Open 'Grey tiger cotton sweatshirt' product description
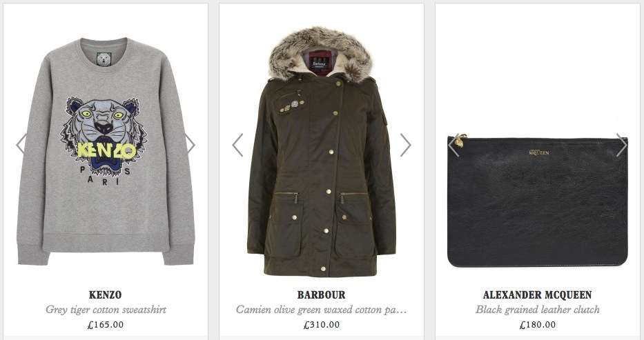 tap(106, 310)
